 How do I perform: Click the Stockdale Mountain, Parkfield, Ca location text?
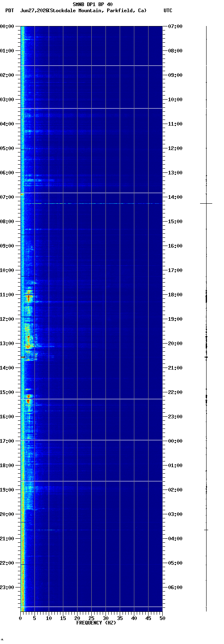tap(97, 11)
